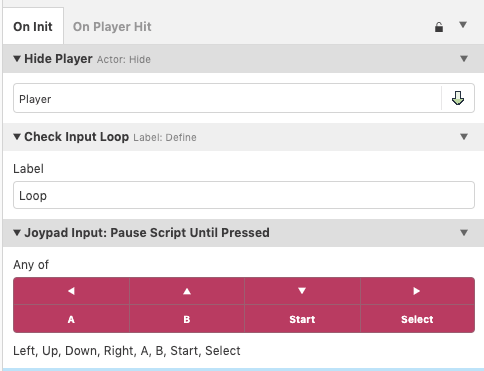This screenshot has width=484, height=371.
Task: Toggle the Left arrow joypad button
Action: click(71, 291)
